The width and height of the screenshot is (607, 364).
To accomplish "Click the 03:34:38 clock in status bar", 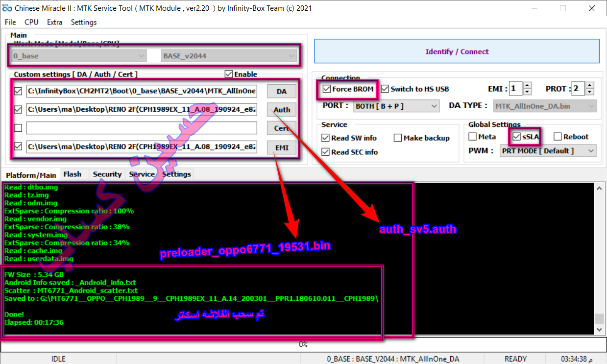I will [x=576, y=359].
